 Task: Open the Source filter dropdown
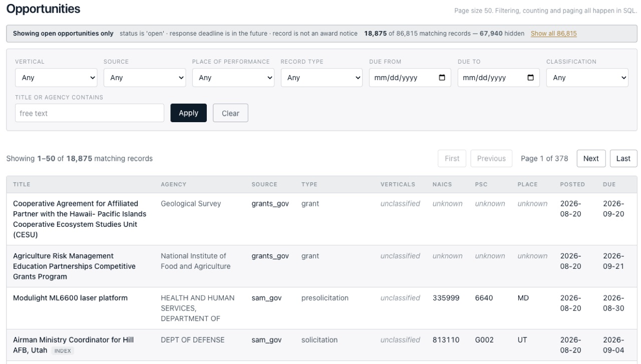(x=145, y=78)
